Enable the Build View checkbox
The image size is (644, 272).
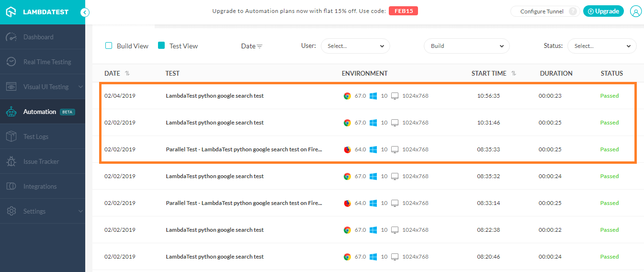[109, 45]
